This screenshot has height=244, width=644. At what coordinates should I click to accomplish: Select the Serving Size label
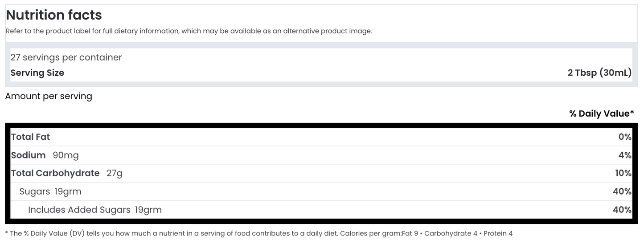click(37, 73)
